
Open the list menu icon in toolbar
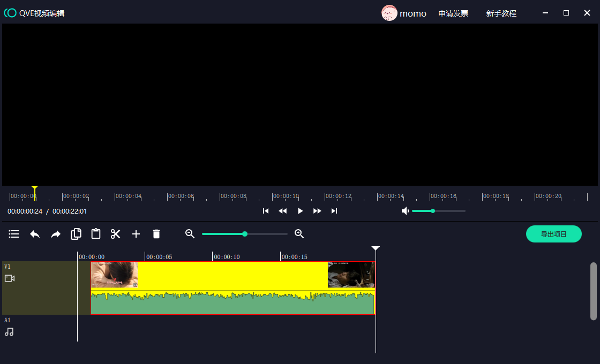pyautogui.click(x=14, y=234)
